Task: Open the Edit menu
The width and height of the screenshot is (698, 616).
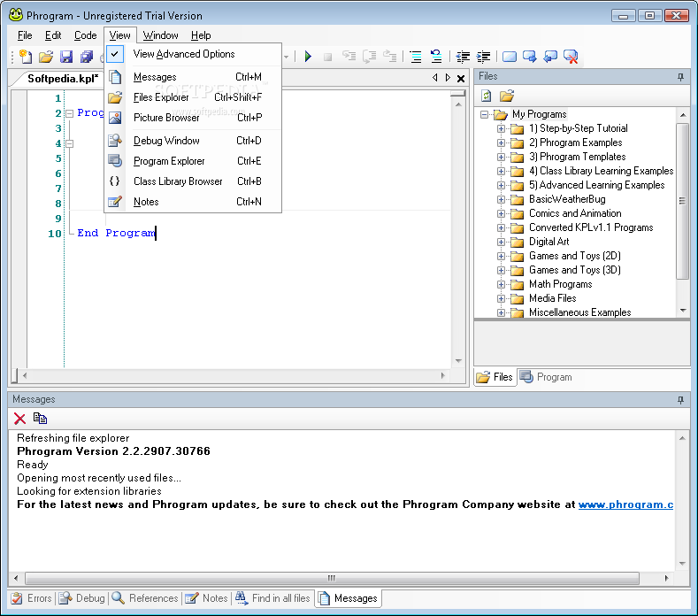Action: (x=53, y=35)
